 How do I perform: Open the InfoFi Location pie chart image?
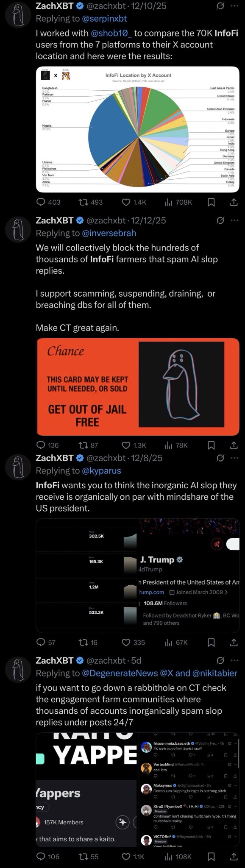click(137, 129)
